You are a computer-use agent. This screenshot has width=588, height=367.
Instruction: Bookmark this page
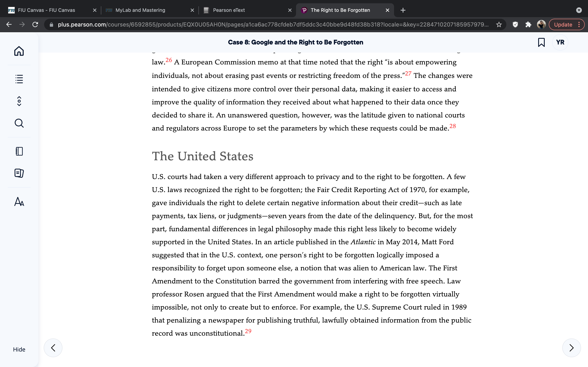coord(541,42)
